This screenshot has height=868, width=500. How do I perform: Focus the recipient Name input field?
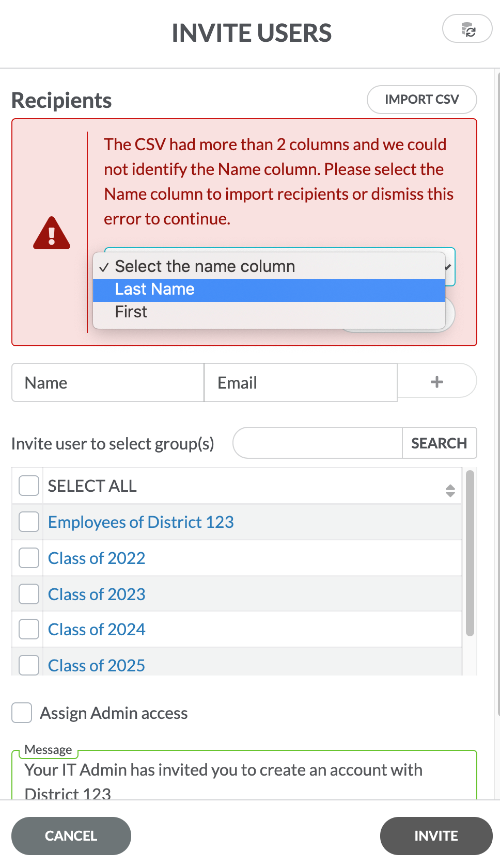coord(108,382)
